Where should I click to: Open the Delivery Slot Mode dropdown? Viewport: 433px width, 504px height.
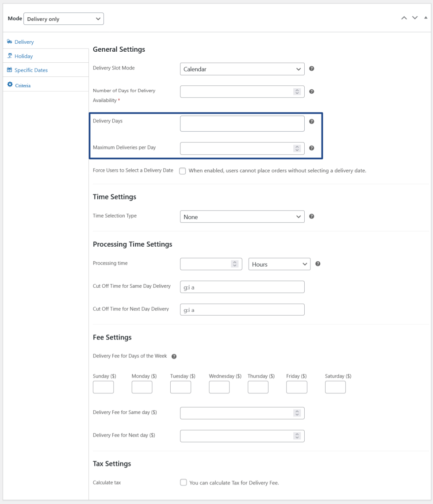(x=242, y=69)
